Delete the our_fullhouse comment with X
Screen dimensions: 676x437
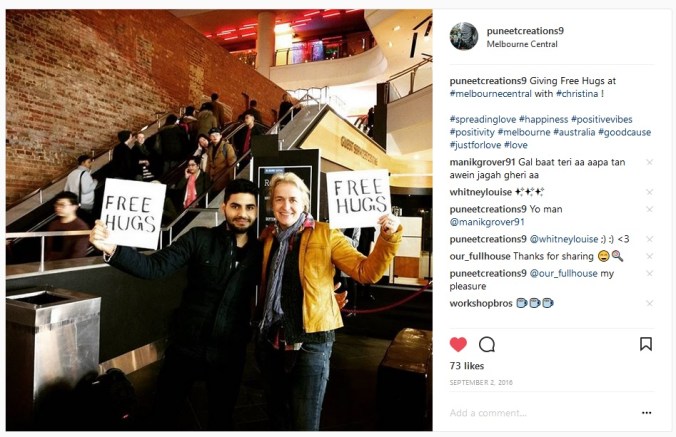649,256
